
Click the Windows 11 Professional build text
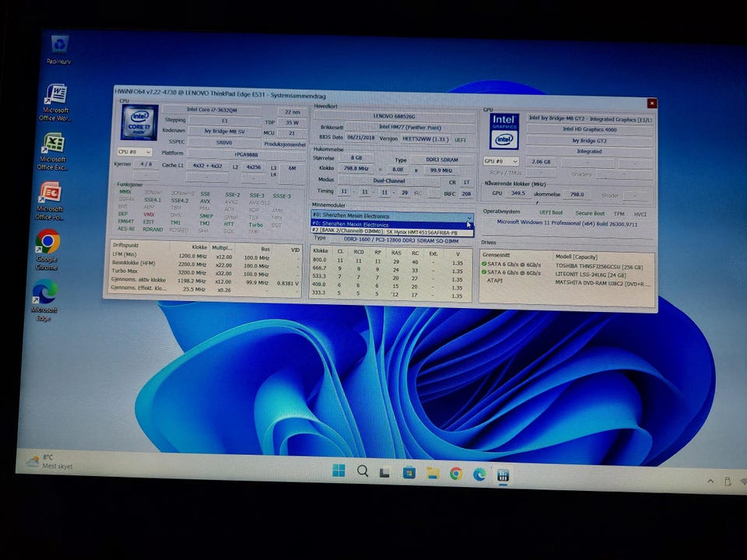pos(567,223)
